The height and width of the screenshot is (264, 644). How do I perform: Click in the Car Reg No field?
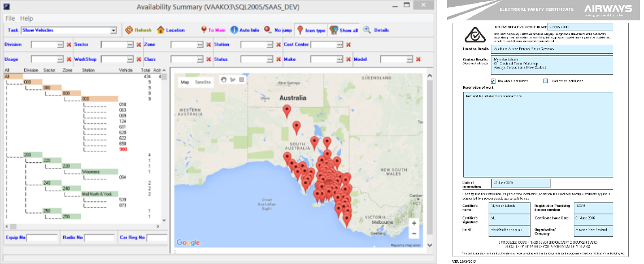click(157, 237)
